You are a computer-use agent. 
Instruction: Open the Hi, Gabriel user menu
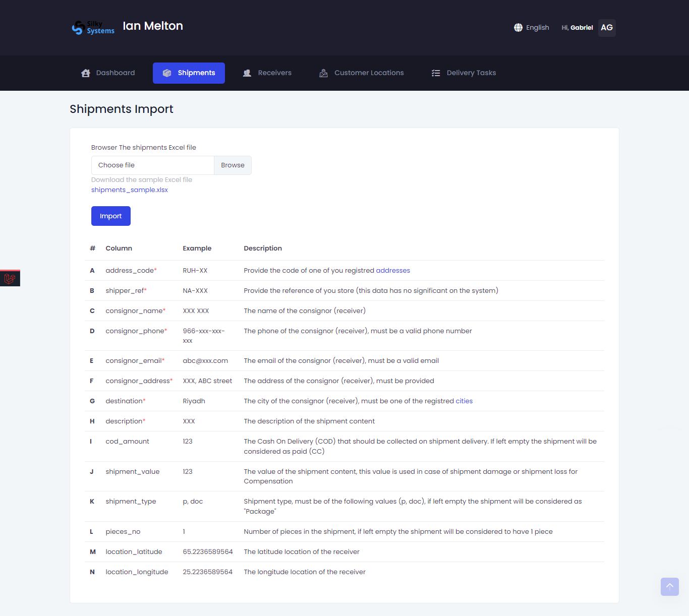pyautogui.click(x=577, y=28)
